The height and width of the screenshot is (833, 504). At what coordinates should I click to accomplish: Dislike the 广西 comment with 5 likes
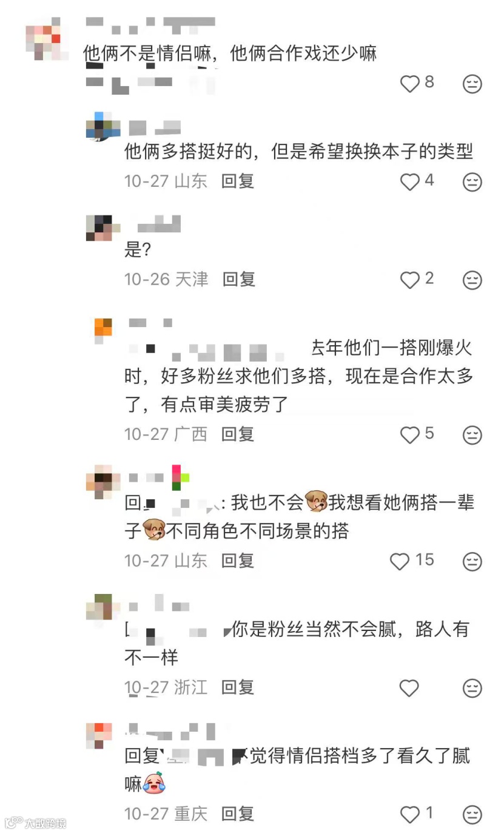tap(472, 435)
